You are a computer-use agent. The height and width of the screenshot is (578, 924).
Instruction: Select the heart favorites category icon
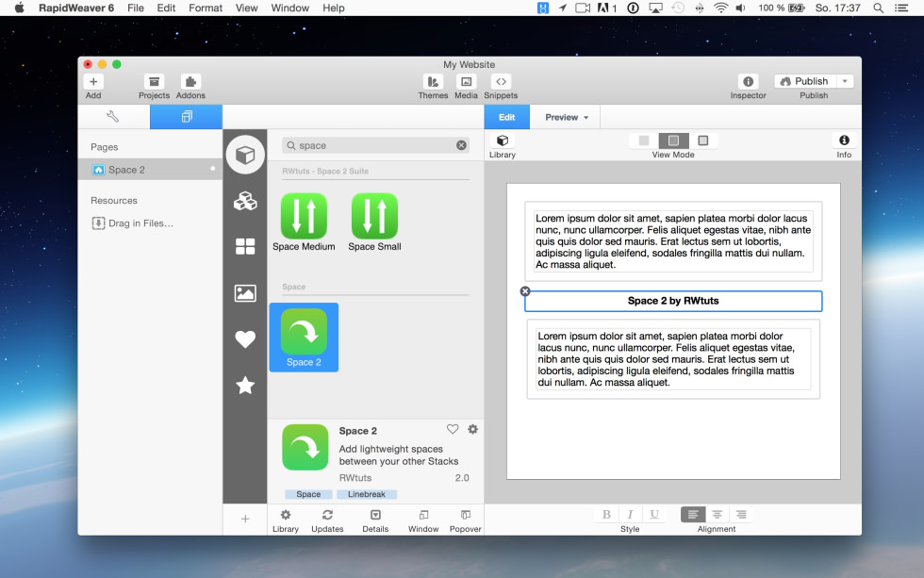point(245,339)
